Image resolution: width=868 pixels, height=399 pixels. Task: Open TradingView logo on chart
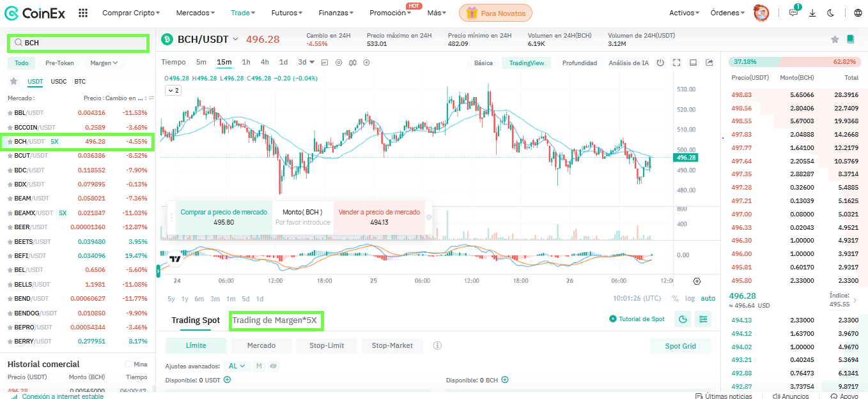[174, 259]
